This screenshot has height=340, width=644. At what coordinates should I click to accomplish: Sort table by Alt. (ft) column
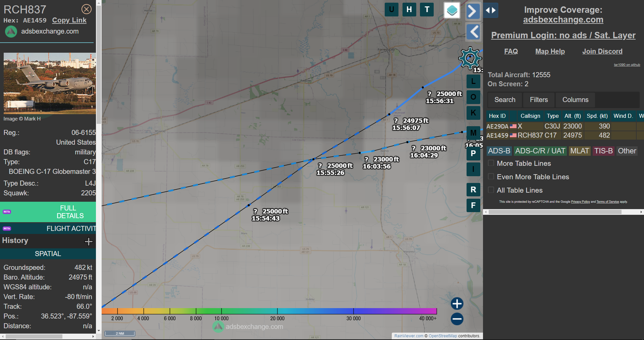pos(572,116)
